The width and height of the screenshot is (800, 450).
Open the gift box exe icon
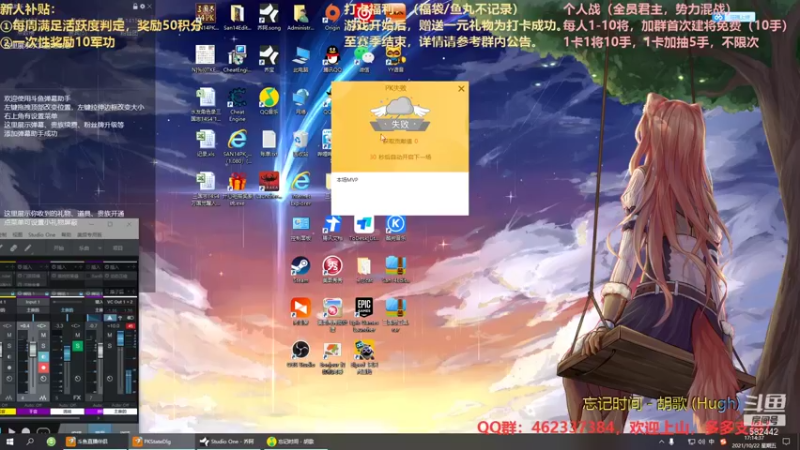(237, 188)
